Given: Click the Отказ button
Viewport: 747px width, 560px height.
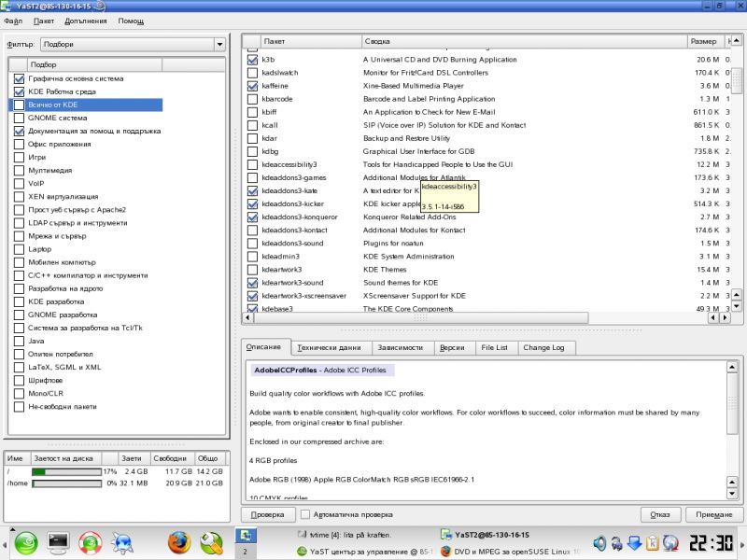Looking at the screenshot, I should coord(660,514).
